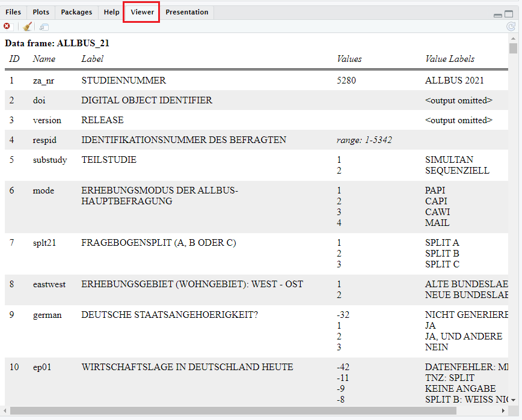Select the Presentation tab
This screenshot has width=522, height=420.
point(187,12)
